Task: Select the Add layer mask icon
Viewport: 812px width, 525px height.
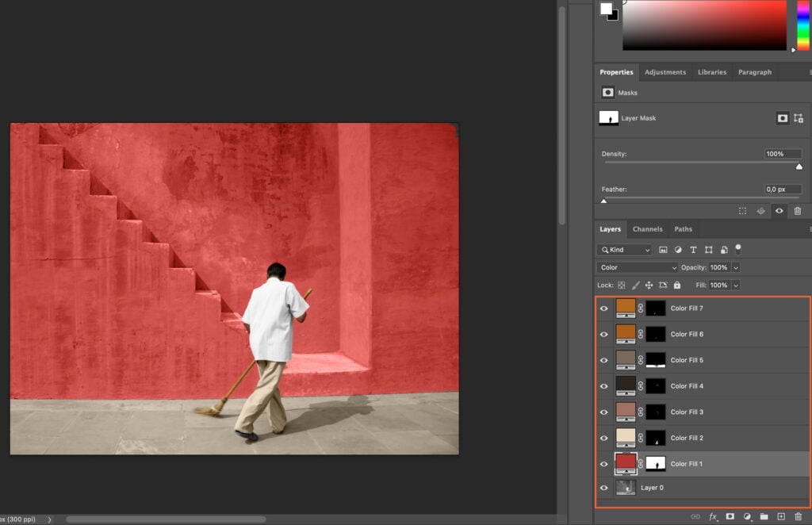Action: click(x=730, y=516)
